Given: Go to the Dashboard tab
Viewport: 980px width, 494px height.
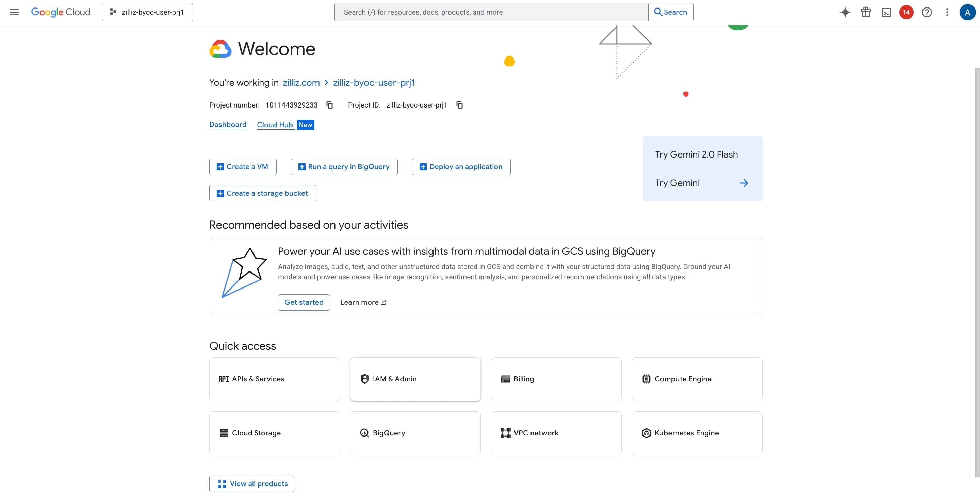Looking at the screenshot, I should click(228, 125).
